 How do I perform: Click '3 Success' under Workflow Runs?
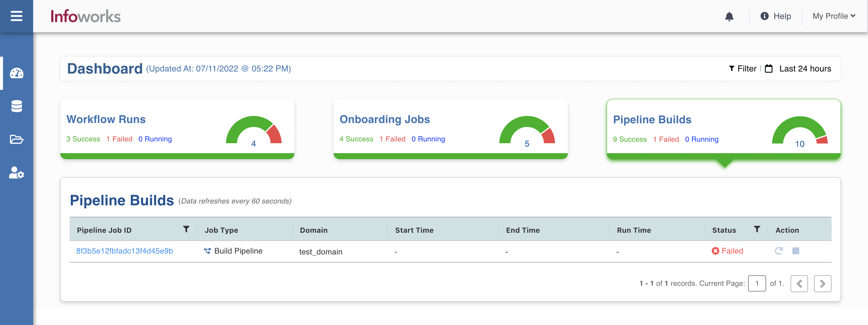pos(83,139)
